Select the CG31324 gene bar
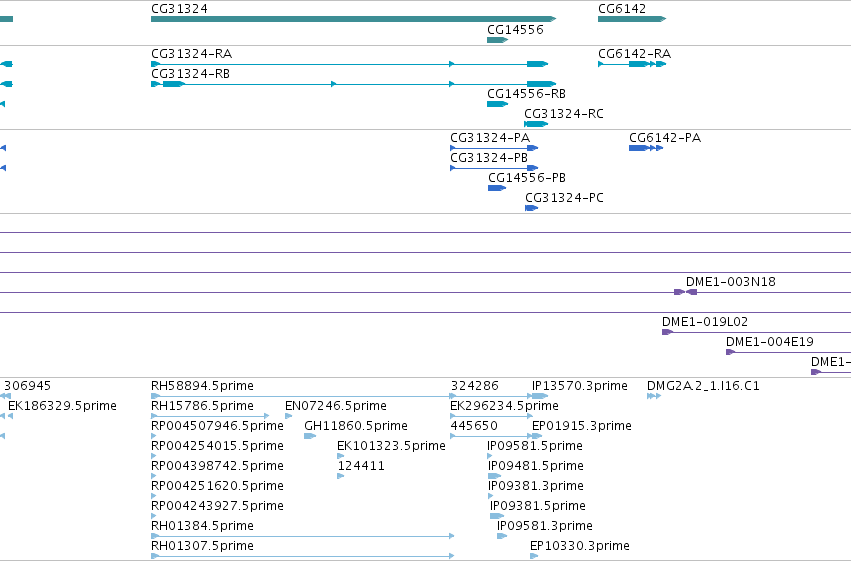 353,19
